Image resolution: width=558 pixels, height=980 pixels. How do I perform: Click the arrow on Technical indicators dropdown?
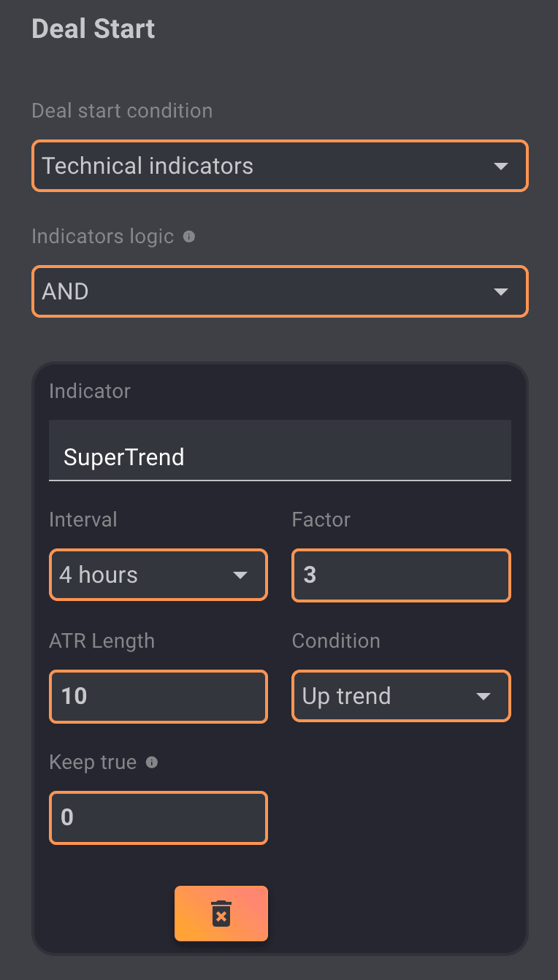point(500,166)
